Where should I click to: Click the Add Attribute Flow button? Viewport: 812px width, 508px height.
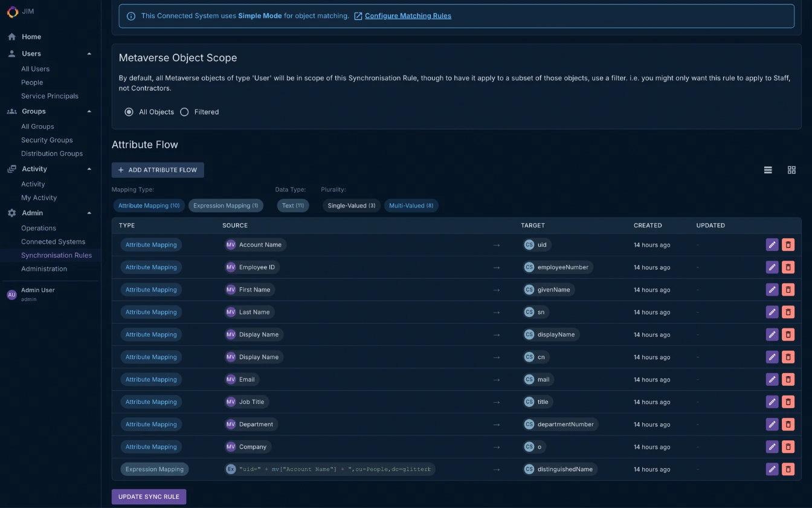pyautogui.click(x=158, y=170)
